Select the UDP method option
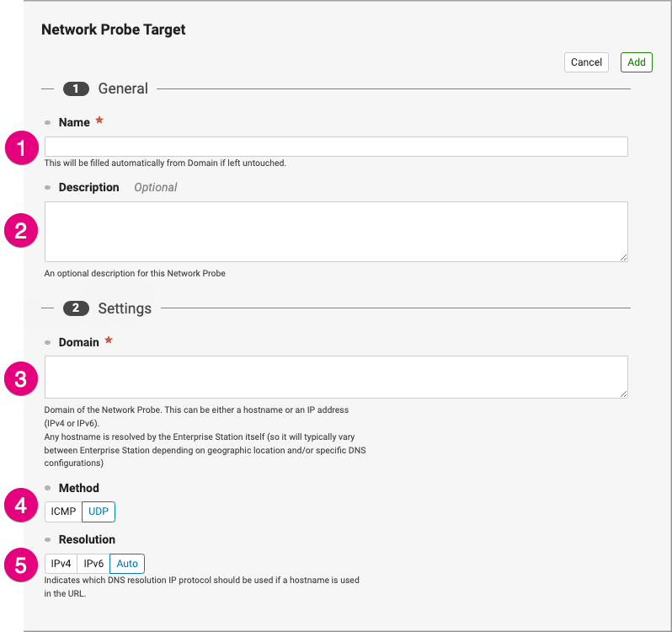Viewport: 672px width, 632px height. [99, 511]
